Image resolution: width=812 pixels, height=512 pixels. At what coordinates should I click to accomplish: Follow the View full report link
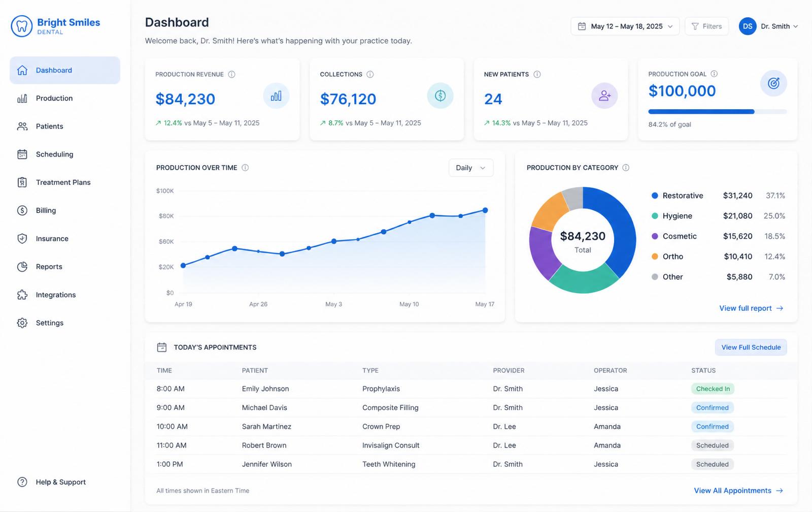(x=751, y=308)
